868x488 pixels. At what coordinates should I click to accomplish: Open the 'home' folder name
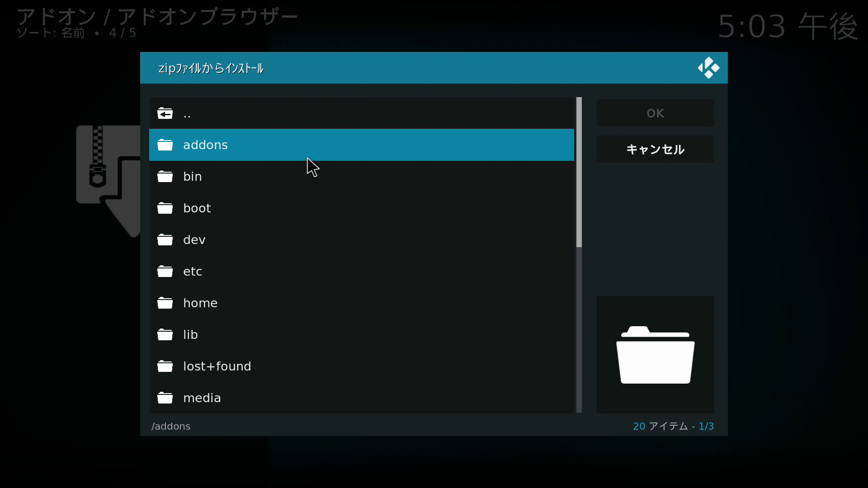pyautogui.click(x=200, y=303)
